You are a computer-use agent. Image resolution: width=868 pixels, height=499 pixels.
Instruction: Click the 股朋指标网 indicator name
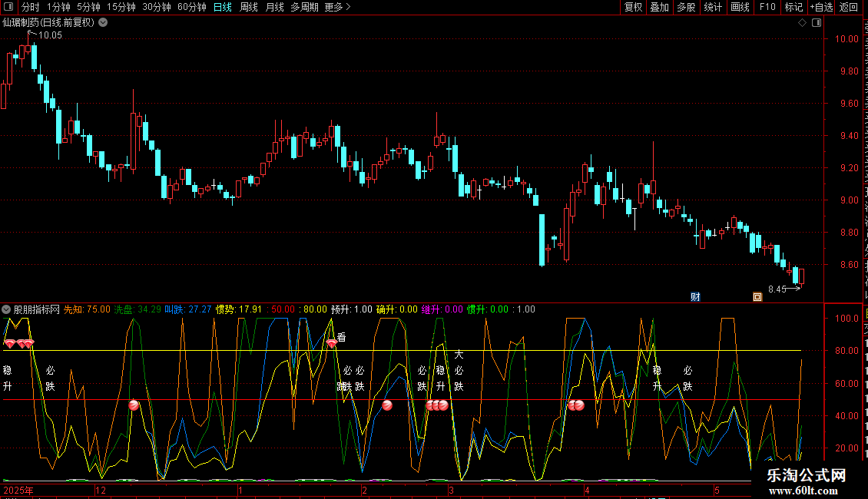coord(37,309)
